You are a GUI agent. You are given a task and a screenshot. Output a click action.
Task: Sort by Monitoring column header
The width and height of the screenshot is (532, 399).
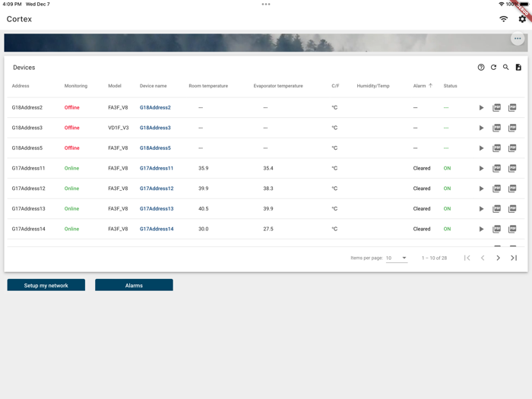(x=76, y=86)
